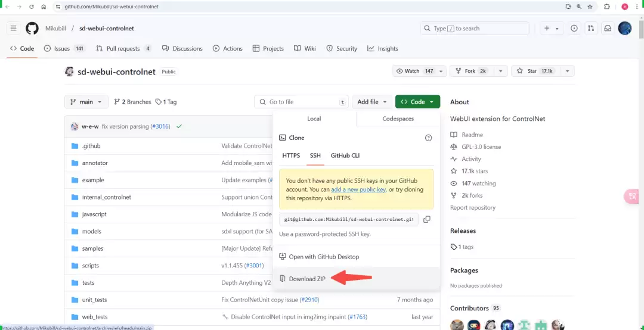
Task: Expand the Add file dropdown
Action: click(x=372, y=102)
